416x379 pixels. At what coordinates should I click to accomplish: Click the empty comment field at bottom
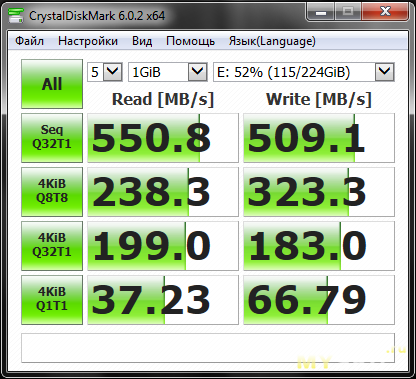[208, 348]
